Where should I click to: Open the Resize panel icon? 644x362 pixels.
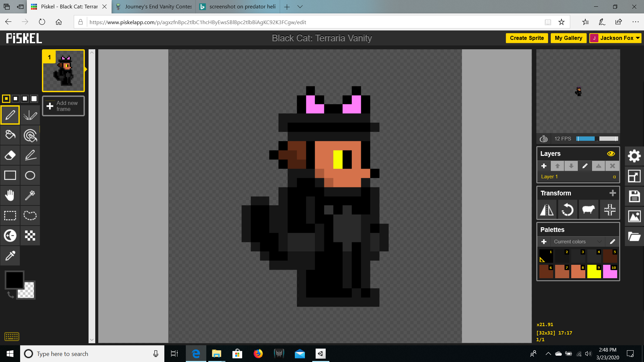click(634, 176)
